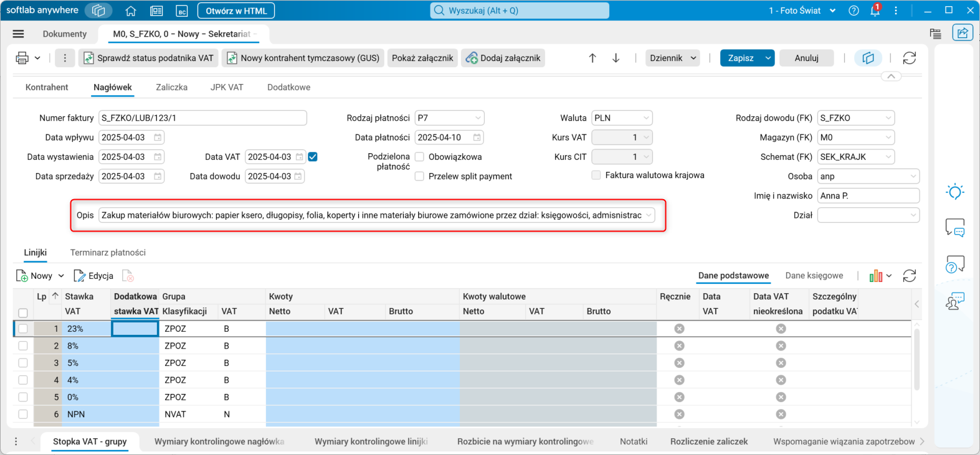980x455 pixels.
Task: Refresh the Linijki table
Action: click(910, 276)
